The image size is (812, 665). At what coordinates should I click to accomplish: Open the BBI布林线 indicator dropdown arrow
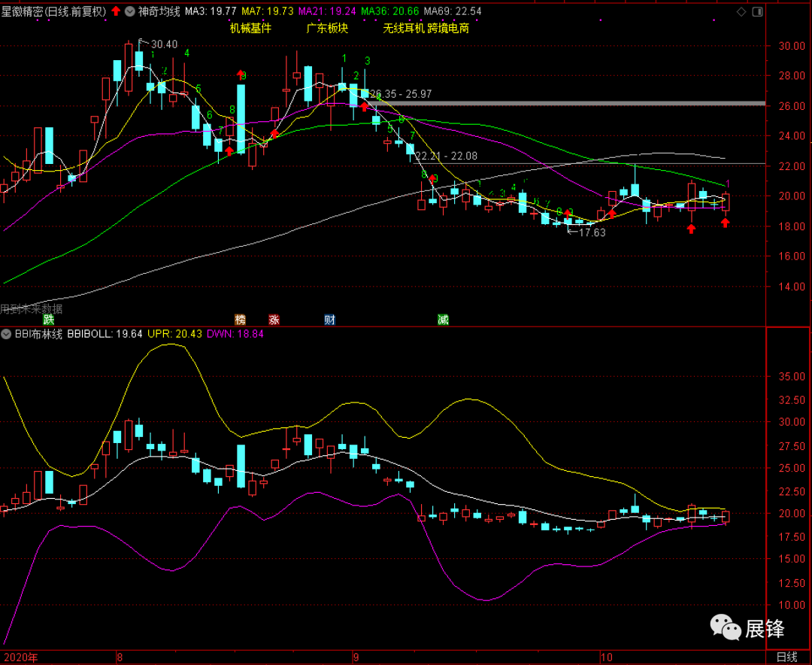6,334
